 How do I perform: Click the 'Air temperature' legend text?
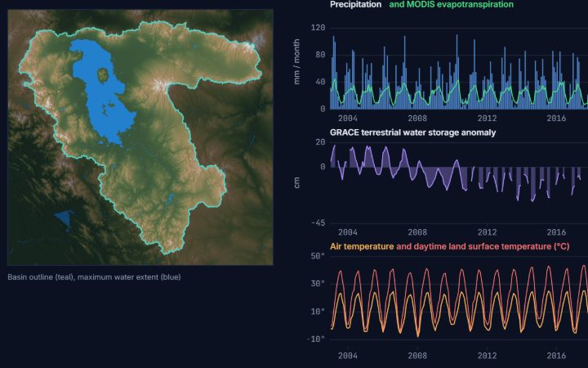point(362,246)
